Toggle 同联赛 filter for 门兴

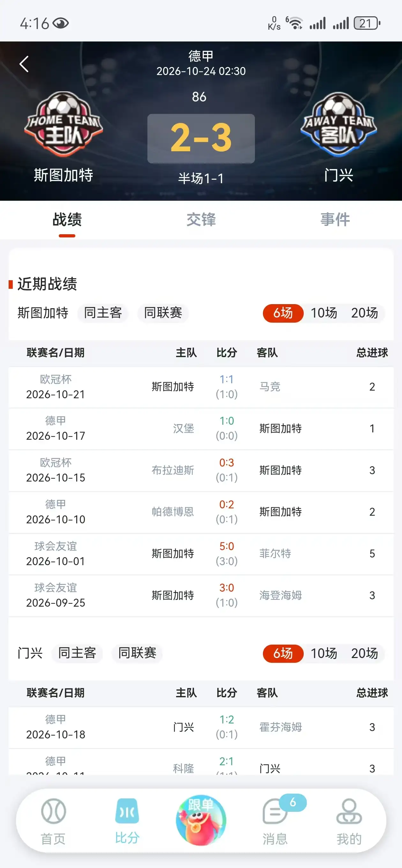tap(137, 653)
